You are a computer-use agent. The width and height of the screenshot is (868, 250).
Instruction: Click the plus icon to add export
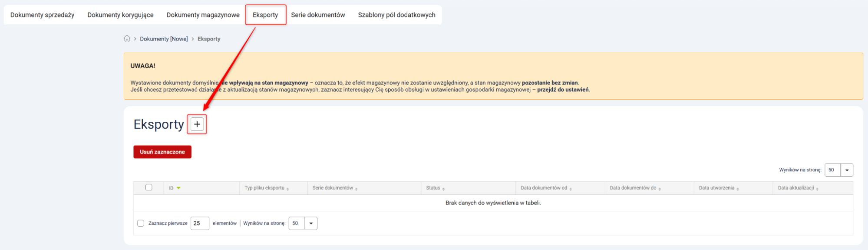point(197,124)
